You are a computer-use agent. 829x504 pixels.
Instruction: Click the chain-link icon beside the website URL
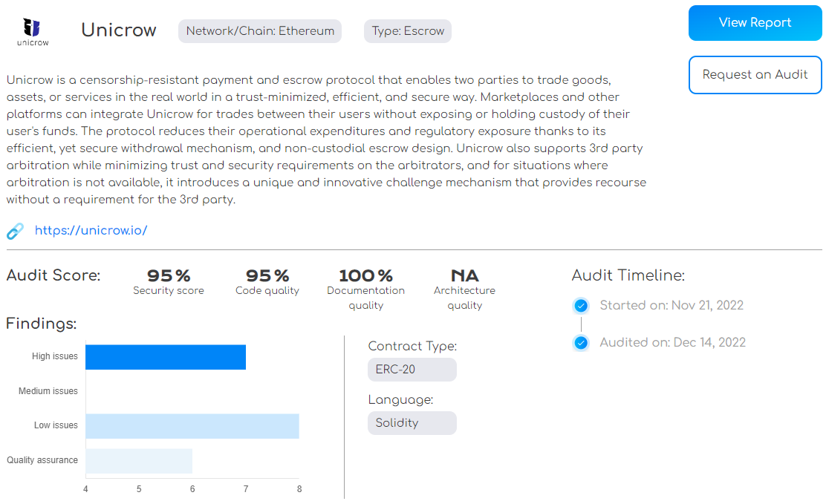pyautogui.click(x=15, y=231)
